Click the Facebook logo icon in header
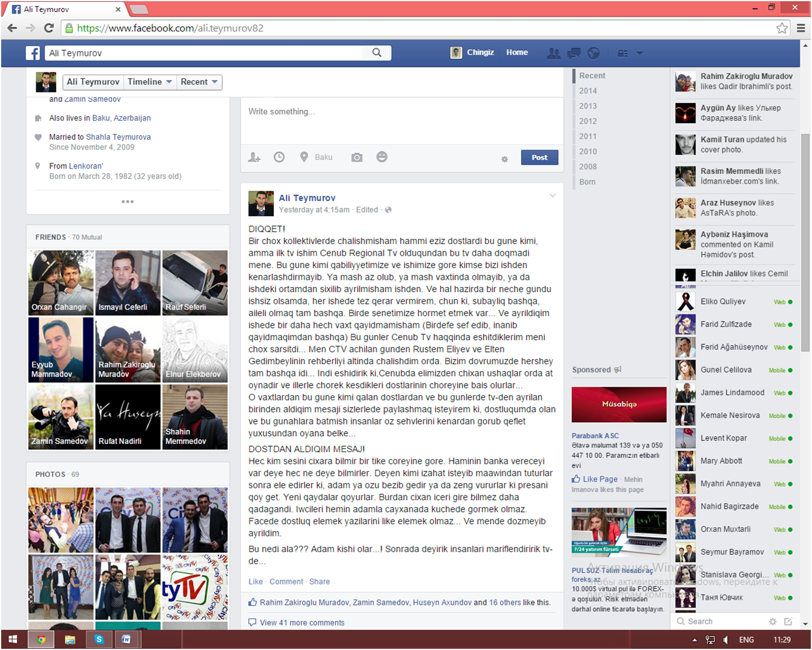This screenshot has height=650, width=812. pyautogui.click(x=33, y=53)
